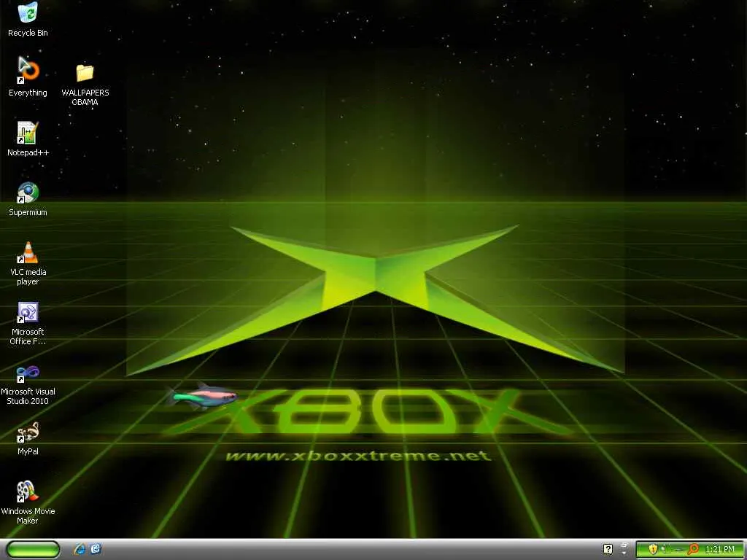The image size is (747, 560).
Task: Open the yellow security shield tray icon
Action: coord(653,549)
